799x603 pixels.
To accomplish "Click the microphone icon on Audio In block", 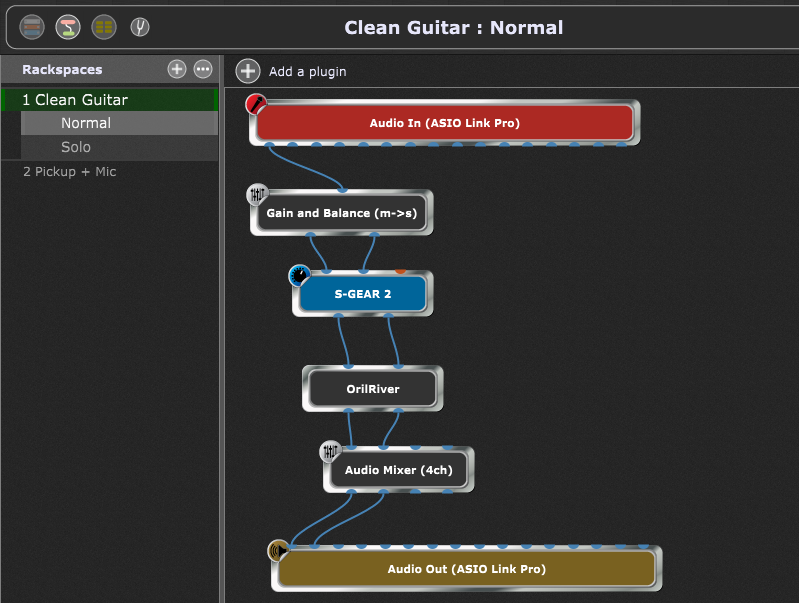I will pyautogui.click(x=256, y=104).
